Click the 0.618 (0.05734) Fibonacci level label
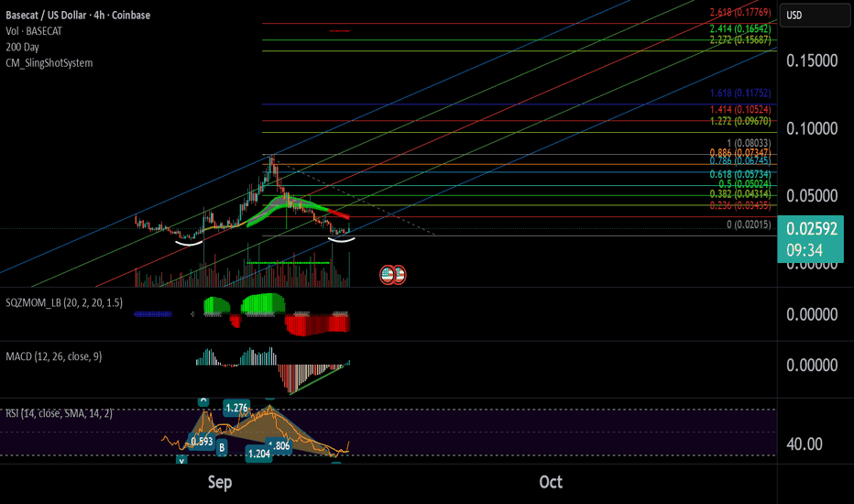The height and width of the screenshot is (504, 854). 740,174
